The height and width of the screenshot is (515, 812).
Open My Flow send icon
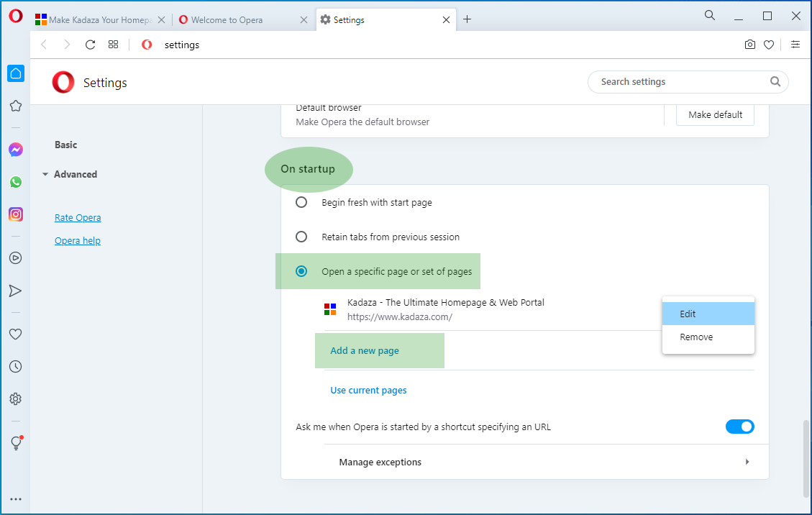point(16,291)
